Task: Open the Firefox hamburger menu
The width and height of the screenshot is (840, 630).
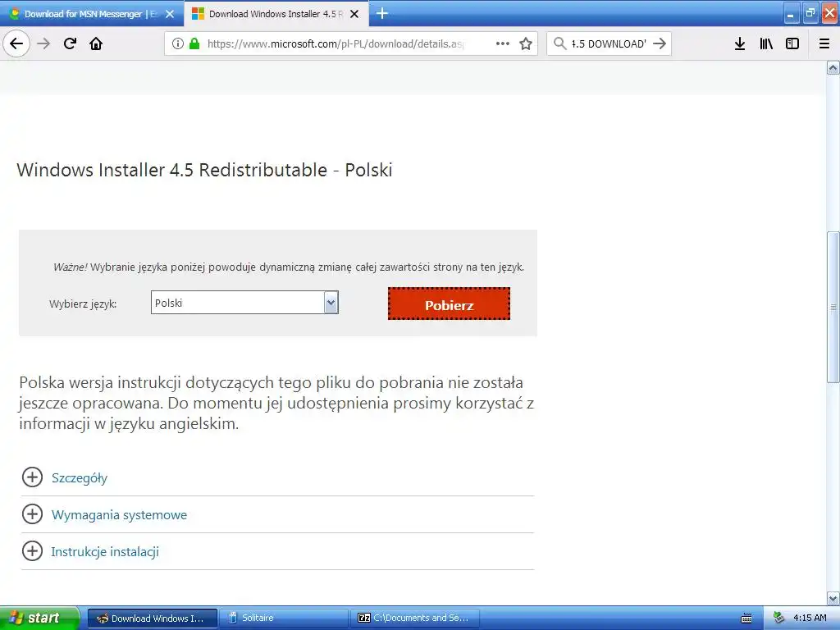Action: pos(824,43)
